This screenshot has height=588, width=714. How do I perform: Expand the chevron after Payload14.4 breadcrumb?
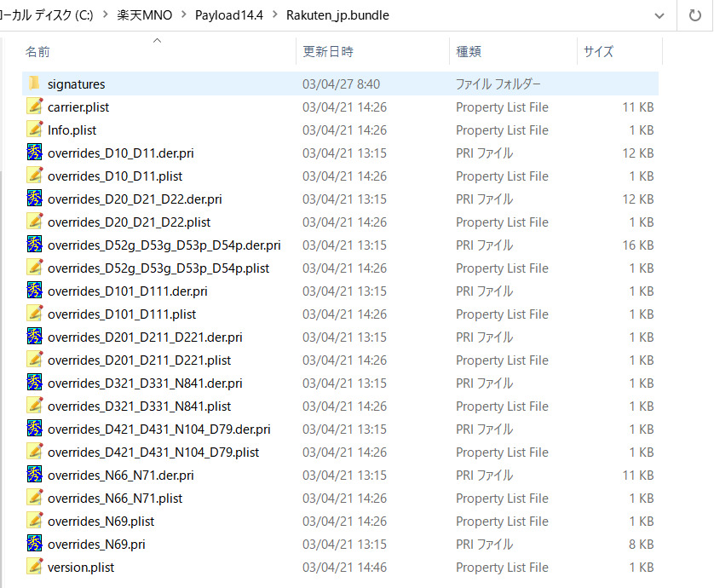pos(273,15)
